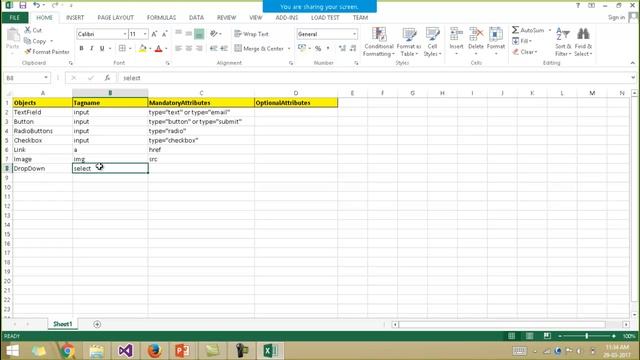The image size is (640, 360).
Task: Open the FILE tab
Action: [x=15, y=18]
